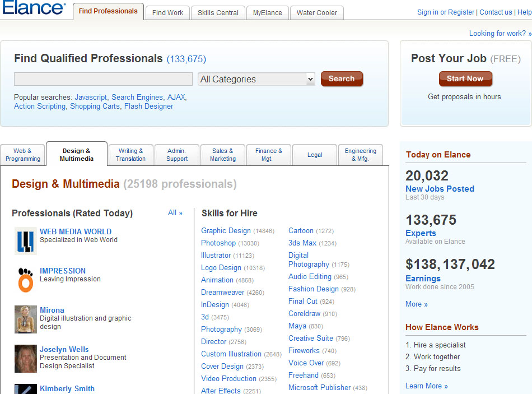Viewport: 532px width, 394px height.
Task: Click the Start Now button
Action: pos(465,79)
